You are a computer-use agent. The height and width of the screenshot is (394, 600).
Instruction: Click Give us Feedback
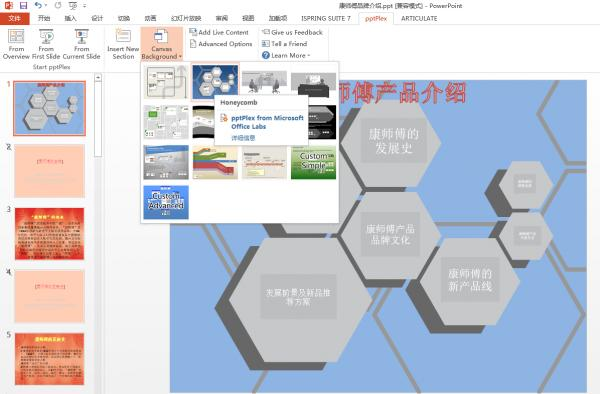click(292, 33)
